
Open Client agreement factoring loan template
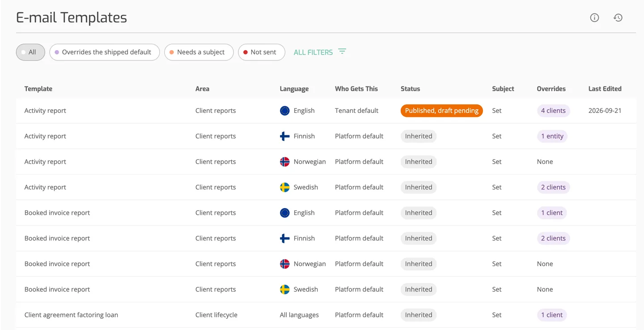coord(71,315)
